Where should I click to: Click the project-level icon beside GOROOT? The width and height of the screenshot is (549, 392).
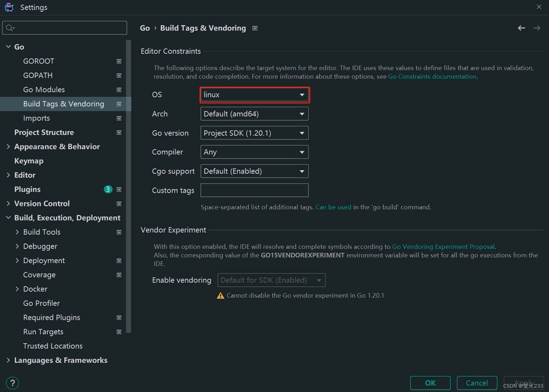[119, 61]
